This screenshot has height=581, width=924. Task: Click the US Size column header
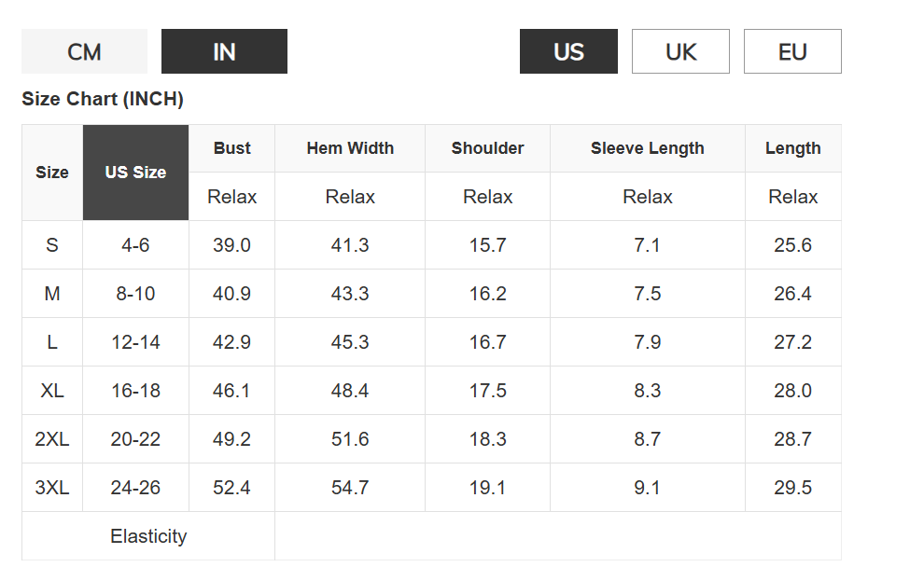135,173
